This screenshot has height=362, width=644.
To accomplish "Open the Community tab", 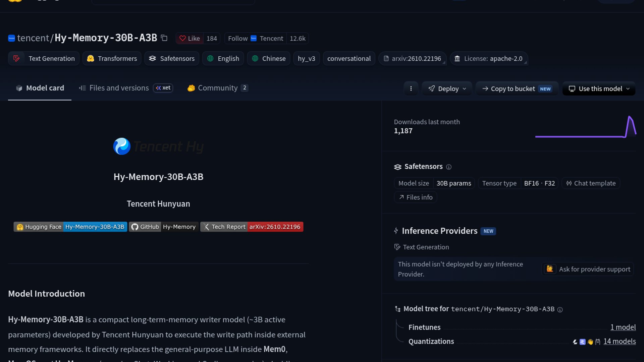I will pos(217,88).
